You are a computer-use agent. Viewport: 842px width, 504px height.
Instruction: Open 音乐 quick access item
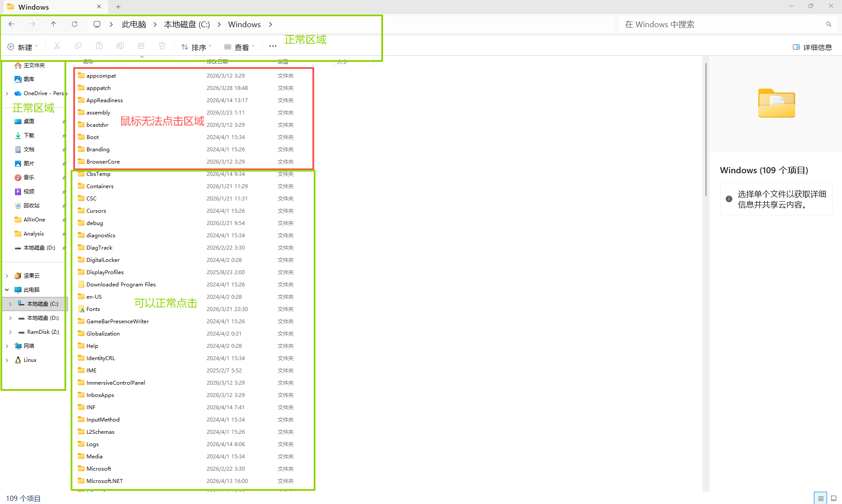coord(29,178)
